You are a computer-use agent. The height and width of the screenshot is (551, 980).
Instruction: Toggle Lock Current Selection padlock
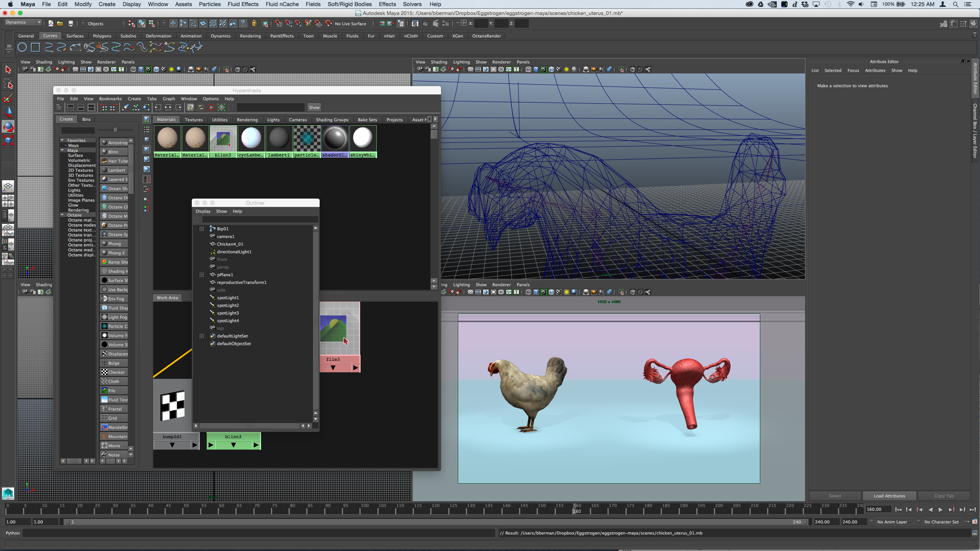coord(254,24)
